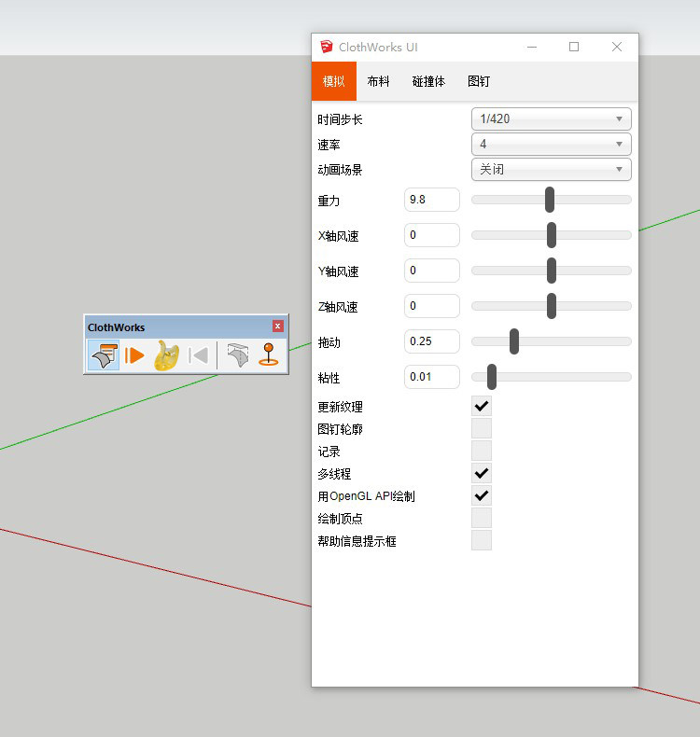Enable the 绘制顶点 checkbox

click(x=482, y=519)
